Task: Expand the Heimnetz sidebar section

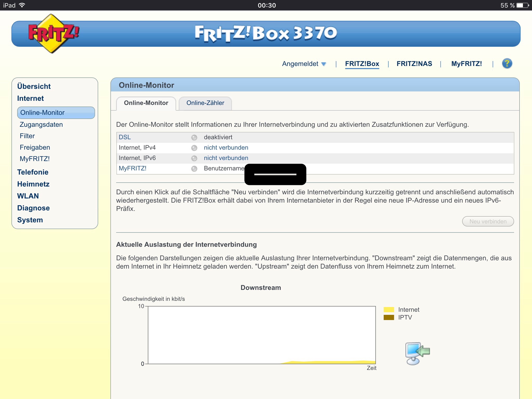Action: pos(33,184)
